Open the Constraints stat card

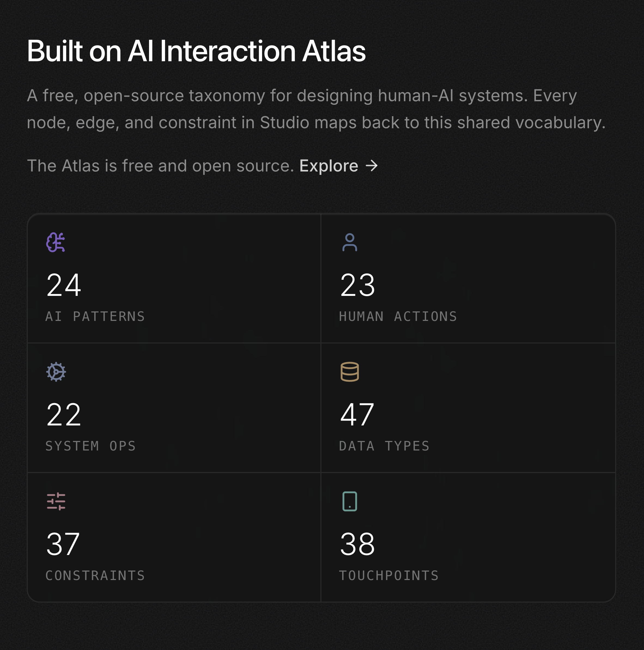point(174,536)
